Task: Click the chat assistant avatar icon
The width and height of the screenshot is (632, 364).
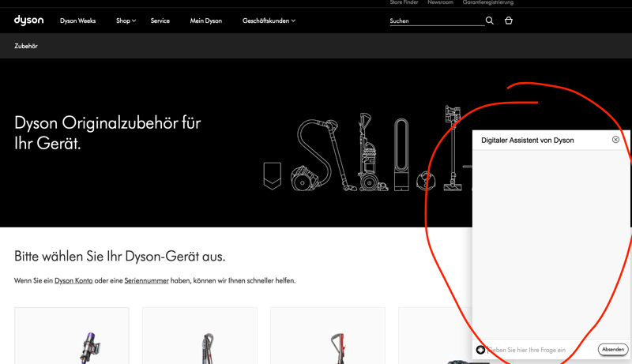Action: [x=480, y=350]
